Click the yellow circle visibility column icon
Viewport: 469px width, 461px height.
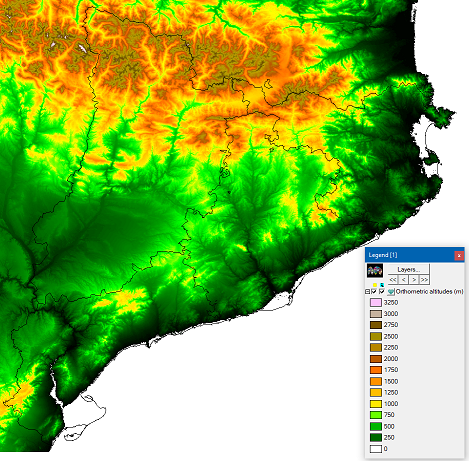click(x=375, y=285)
